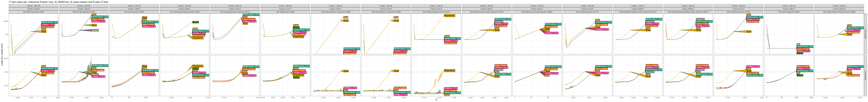
Task: Click the 'P.value: 4.16e-03' facet strip
Action: tap(33, 9)
